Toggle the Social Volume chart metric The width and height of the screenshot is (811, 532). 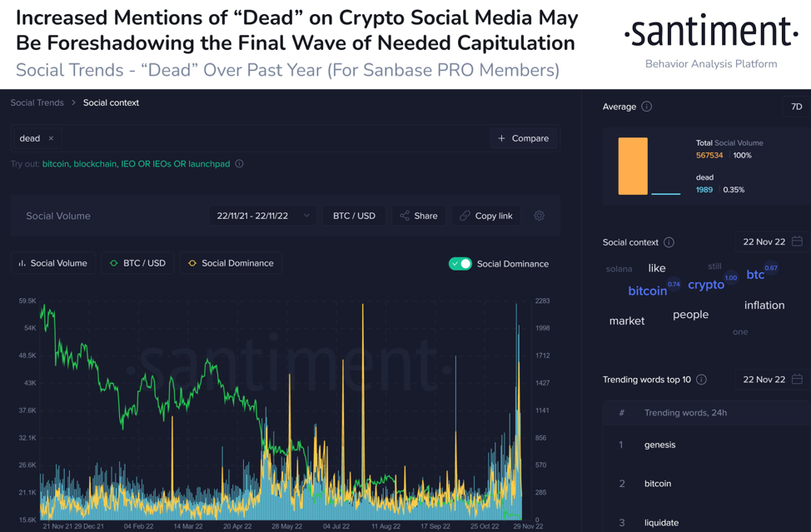coord(52,263)
